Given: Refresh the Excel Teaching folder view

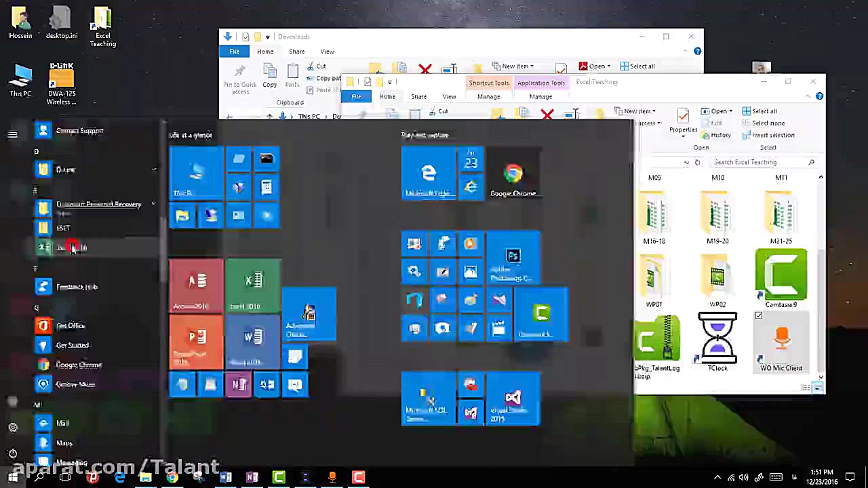Looking at the screenshot, I should [x=697, y=163].
